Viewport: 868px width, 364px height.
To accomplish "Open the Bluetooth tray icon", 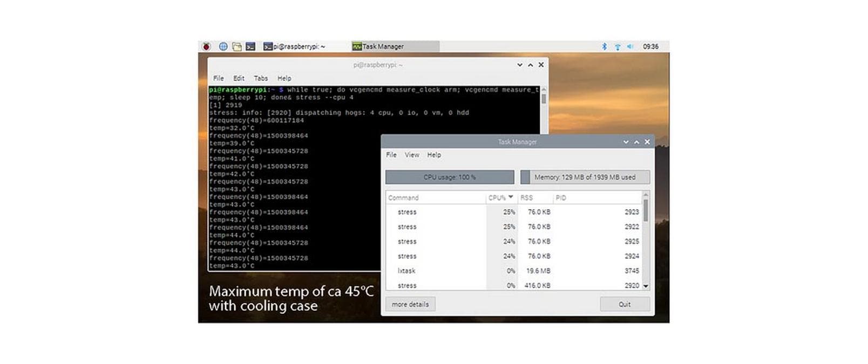I will (x=604, y=47).
